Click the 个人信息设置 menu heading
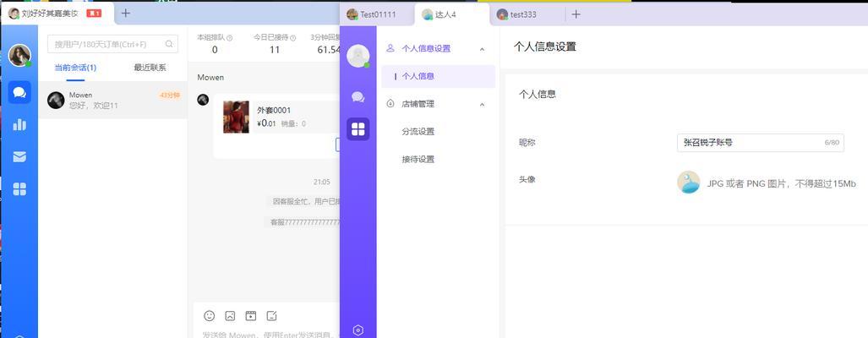The height and width of the screenshot is (338, 868). point(426,49)
